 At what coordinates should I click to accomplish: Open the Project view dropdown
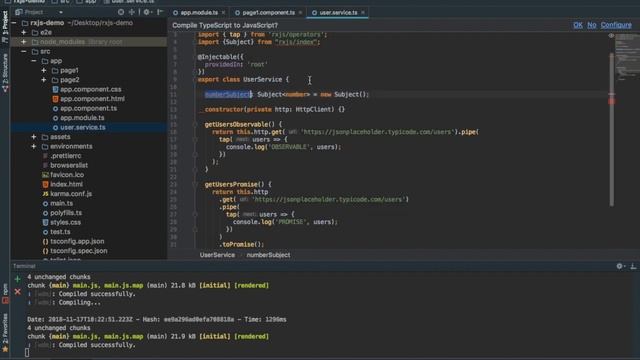(x=61, y=12)
